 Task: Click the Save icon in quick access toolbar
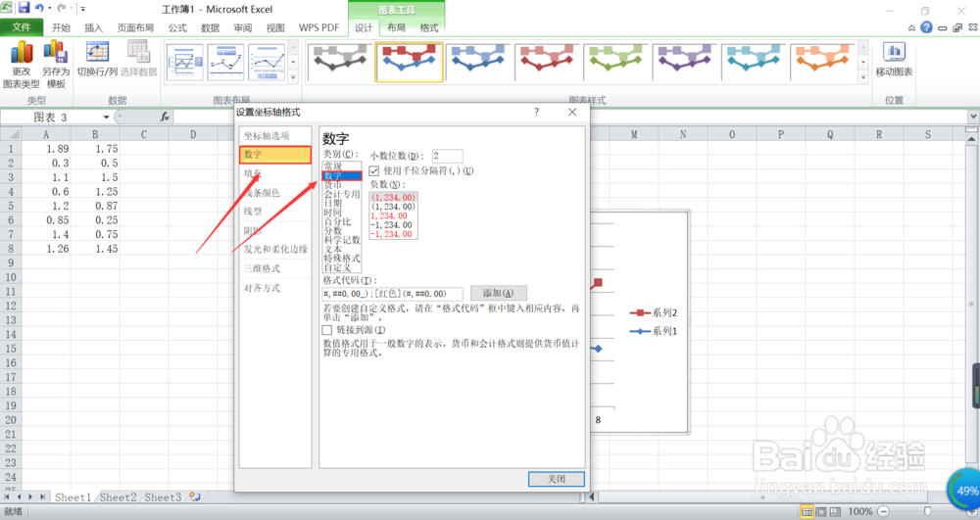pyautogui.click(x=24, y=8)
